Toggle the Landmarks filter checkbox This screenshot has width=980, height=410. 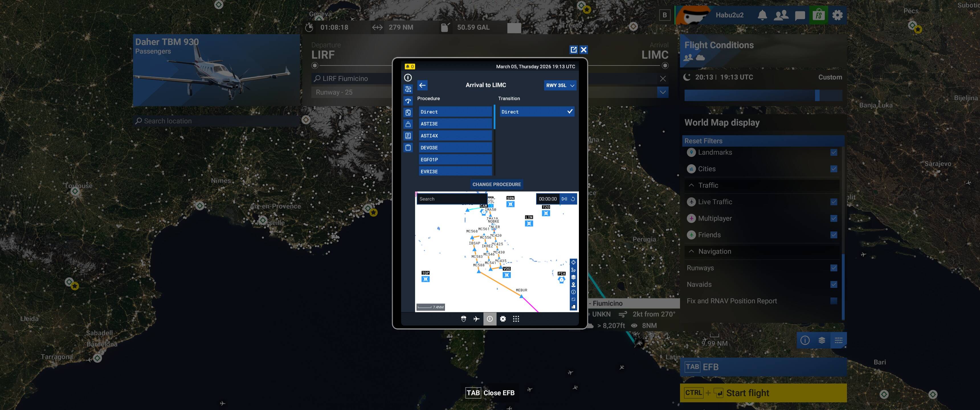pyautogui.click(x=834, y=153)
